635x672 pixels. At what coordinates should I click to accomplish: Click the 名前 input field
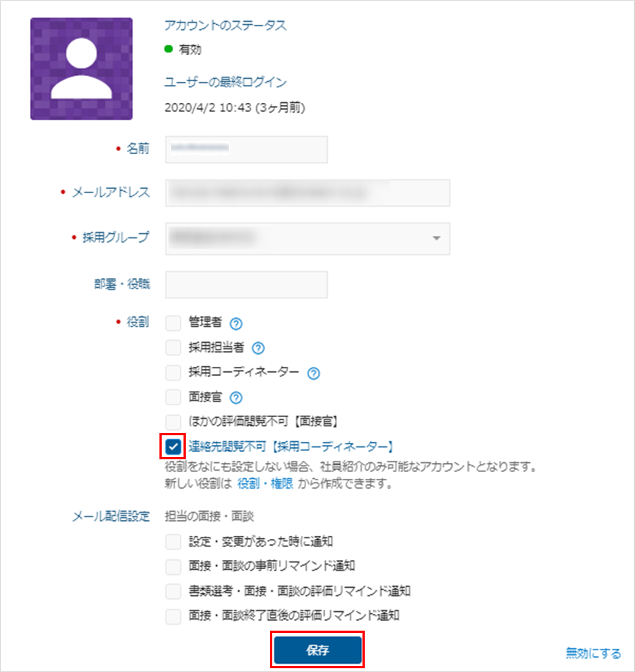coord(246,150)
